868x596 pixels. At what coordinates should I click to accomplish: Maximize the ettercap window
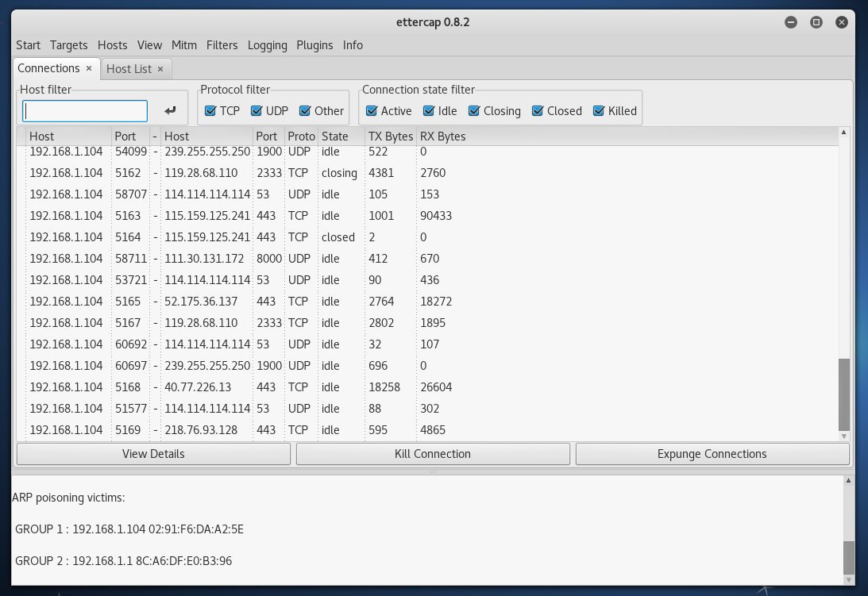816,22
